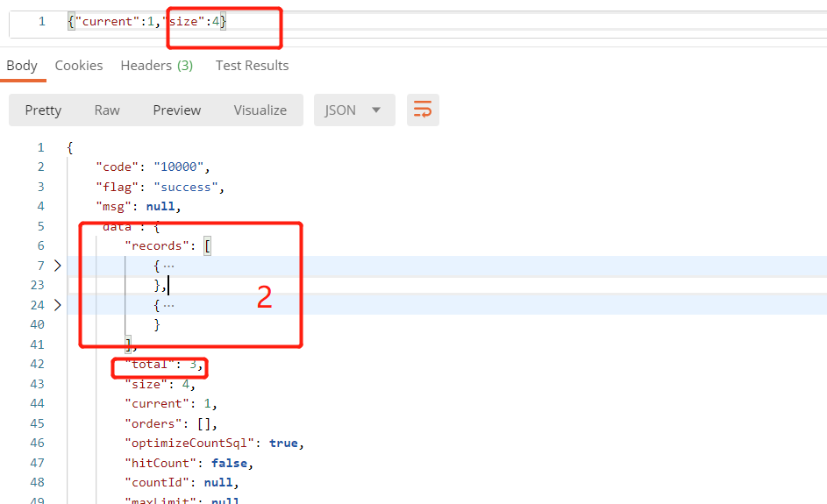Viewport: 827px width, 504px height.
Task: Expand the folded record at line 24
Action: 58,305
